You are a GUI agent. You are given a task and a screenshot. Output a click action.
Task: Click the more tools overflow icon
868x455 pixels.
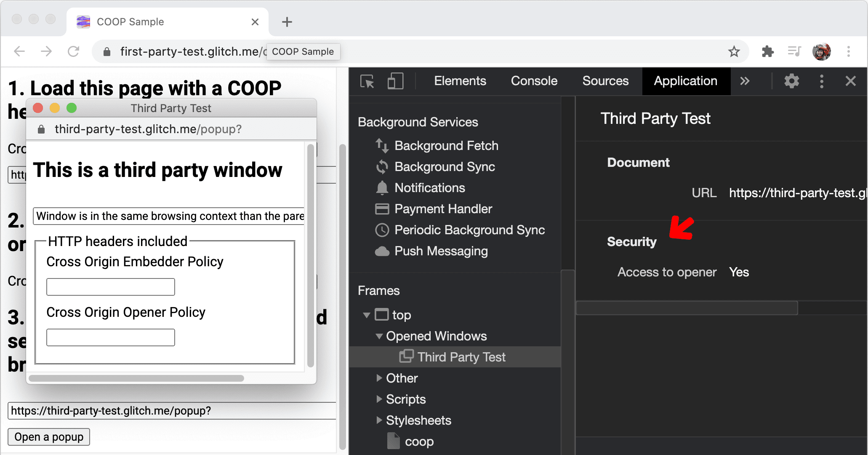pos(745,80)
